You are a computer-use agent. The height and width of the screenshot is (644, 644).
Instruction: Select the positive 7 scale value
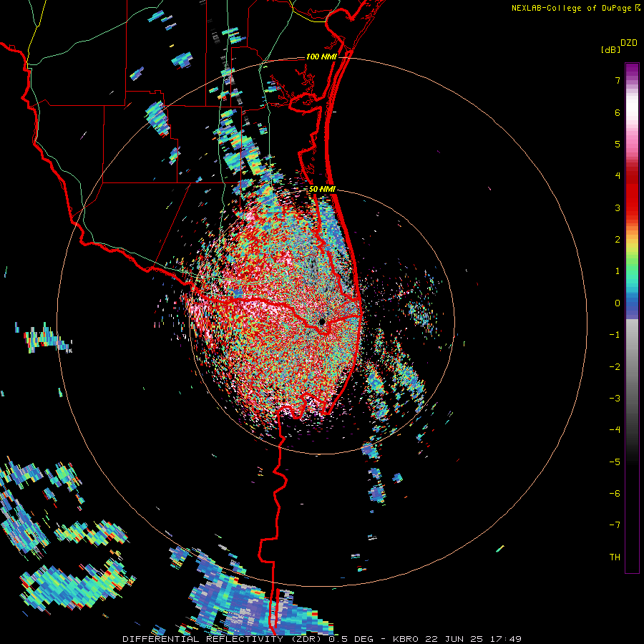pyautogui.click(x=618, y=80)
